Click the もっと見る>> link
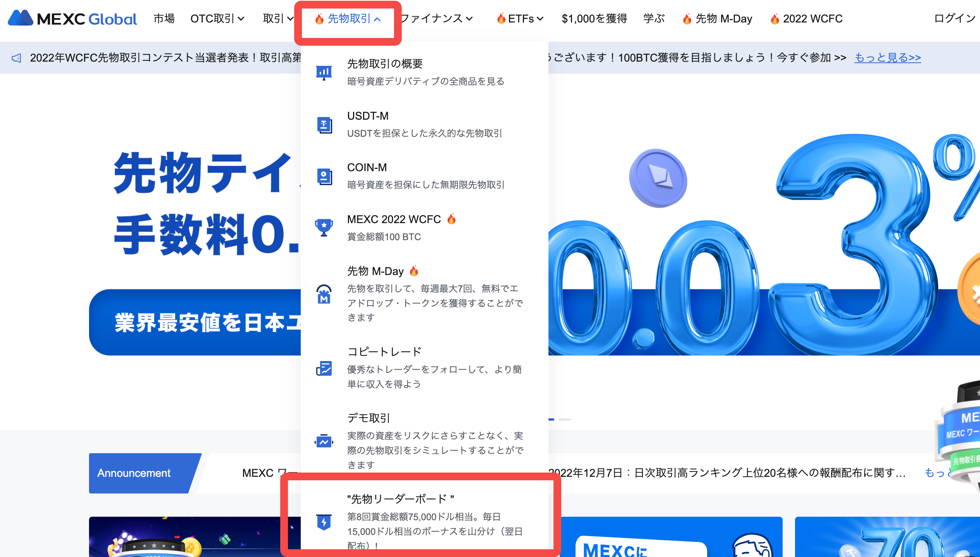 [x=887, y=58]
